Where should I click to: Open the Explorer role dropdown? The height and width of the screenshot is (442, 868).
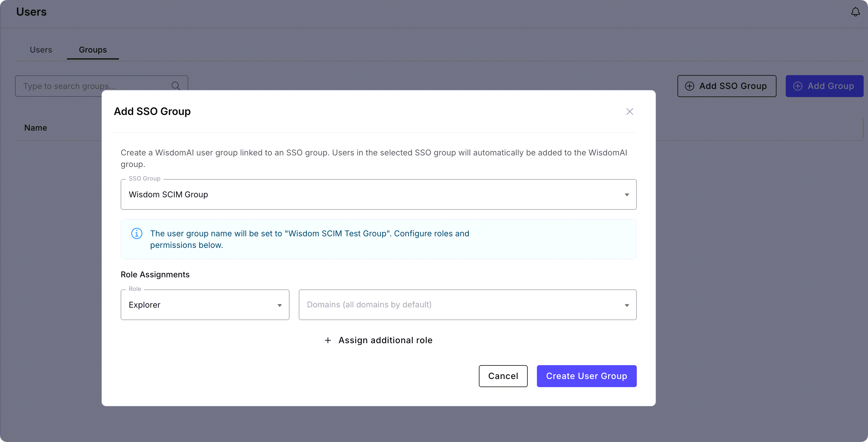[205, 305]
